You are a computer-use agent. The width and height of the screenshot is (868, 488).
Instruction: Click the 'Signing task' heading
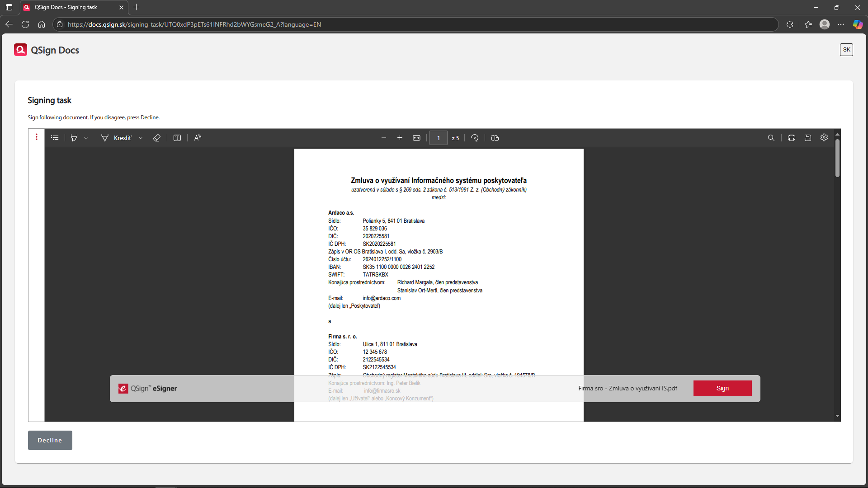click(49, 100)
